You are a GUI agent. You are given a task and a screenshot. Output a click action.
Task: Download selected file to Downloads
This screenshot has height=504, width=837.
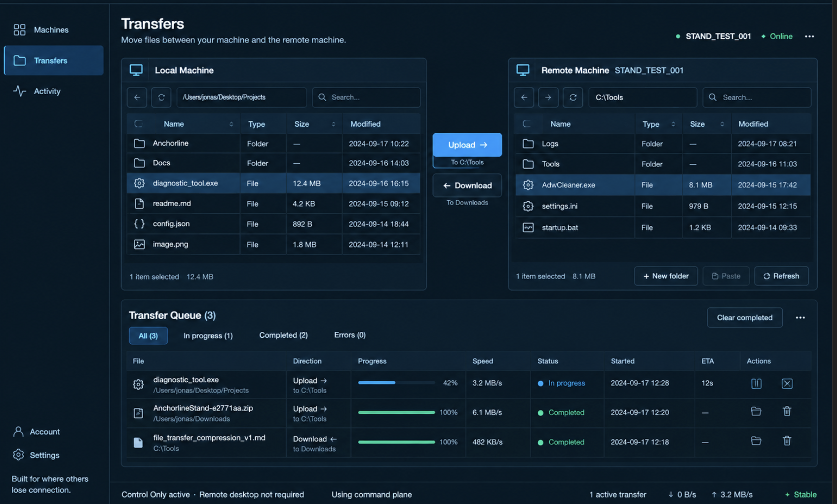click(x=467, y=185)
